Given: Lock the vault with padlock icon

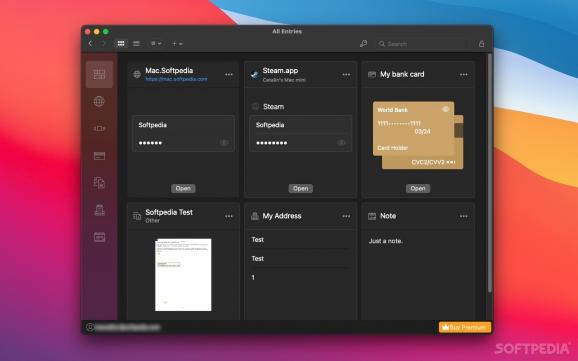Looking at the screenshot, I should click(481, 44).
